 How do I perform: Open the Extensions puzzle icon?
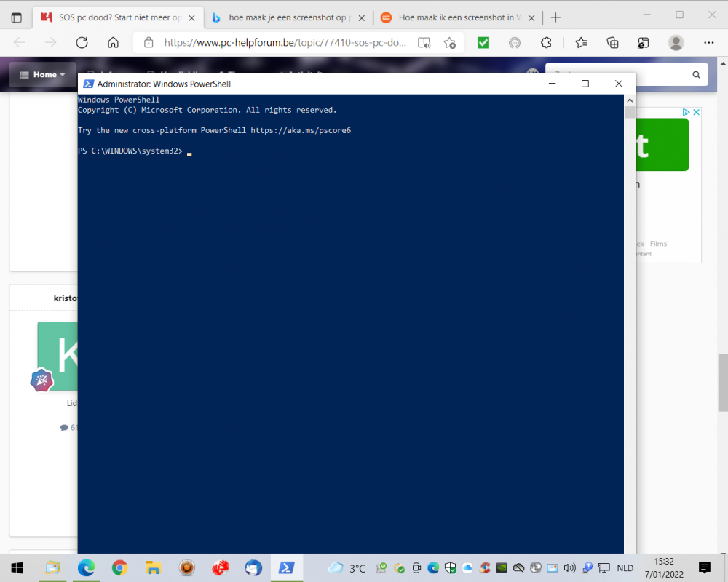coord(547,43)
